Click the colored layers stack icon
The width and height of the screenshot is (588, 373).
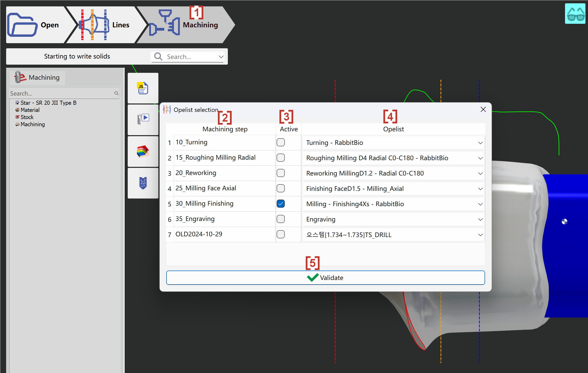click(x=143, y=151)
